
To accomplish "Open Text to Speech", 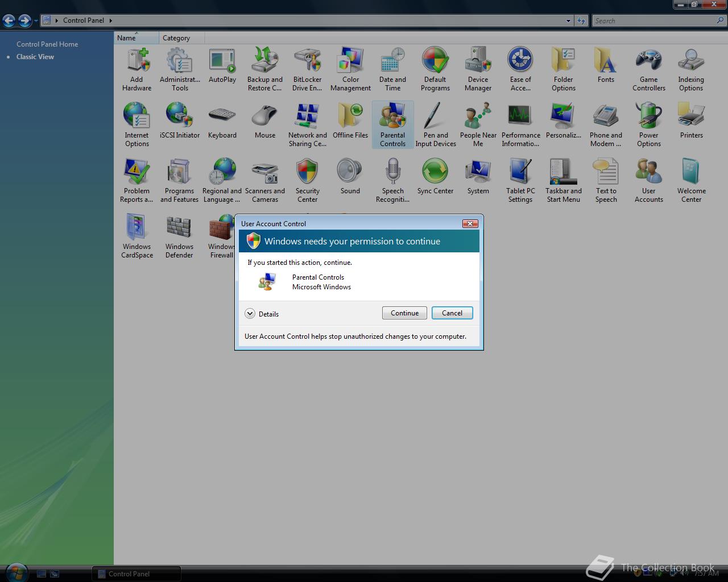I will (606, 181).
